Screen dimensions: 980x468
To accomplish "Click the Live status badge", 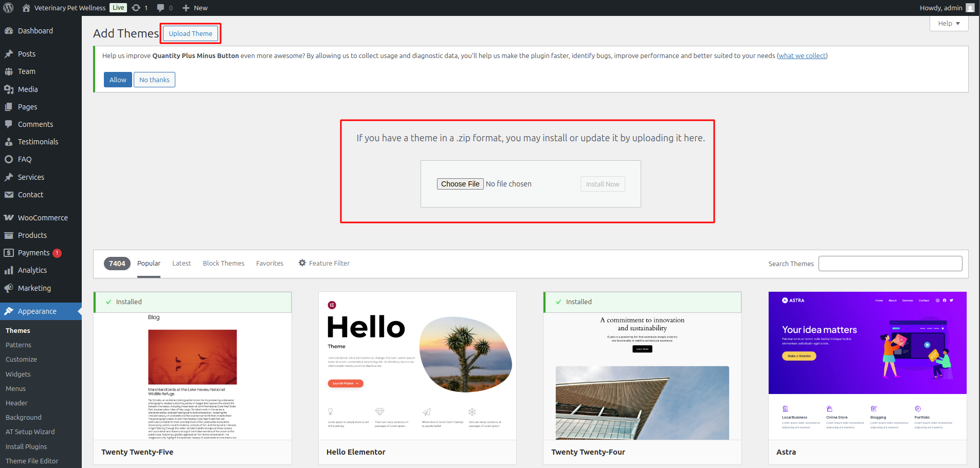I will (118, 8).
